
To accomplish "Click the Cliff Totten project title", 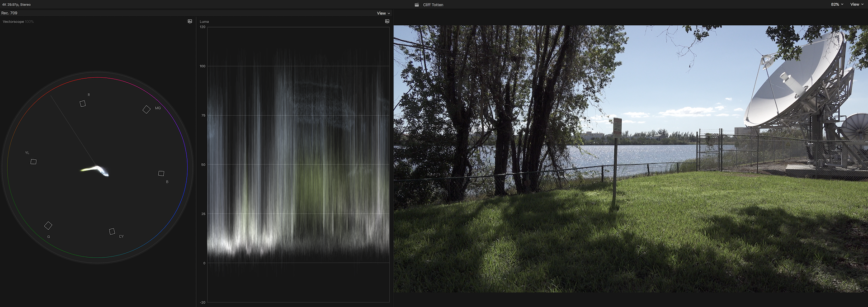I will click(433, 5).
